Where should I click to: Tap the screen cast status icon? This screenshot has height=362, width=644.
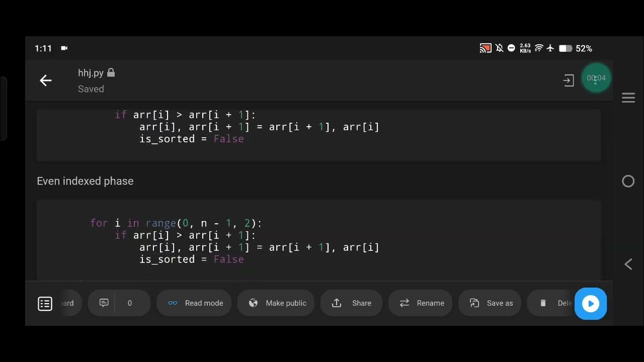point(486,48)
